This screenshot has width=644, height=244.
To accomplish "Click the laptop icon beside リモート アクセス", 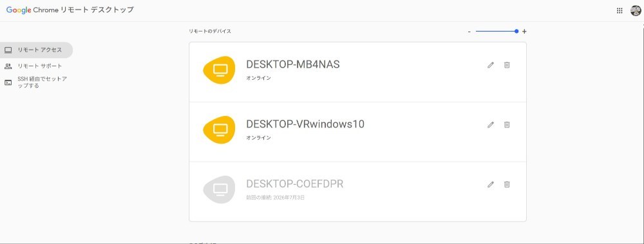I will click(x=8, y=50).
